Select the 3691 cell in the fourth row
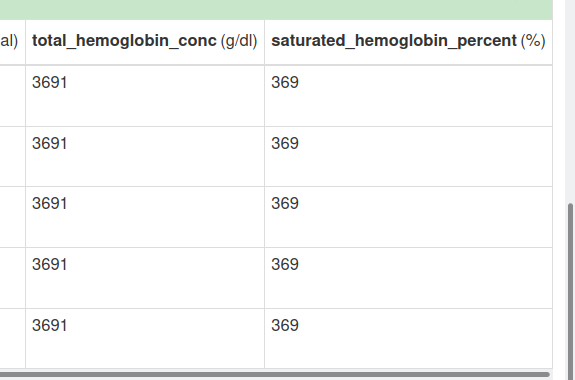Viewport: 575px width, 380px height. point(145,278)
